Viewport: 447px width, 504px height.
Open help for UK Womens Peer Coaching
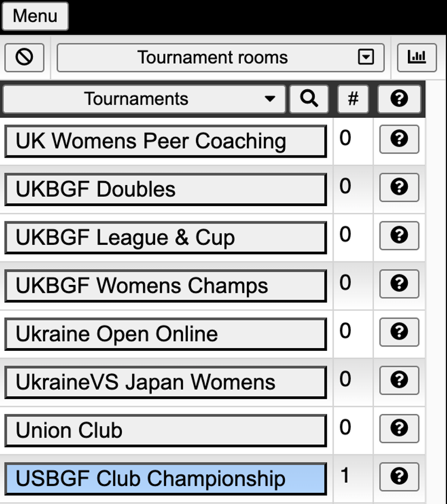(x=399, y=139)
